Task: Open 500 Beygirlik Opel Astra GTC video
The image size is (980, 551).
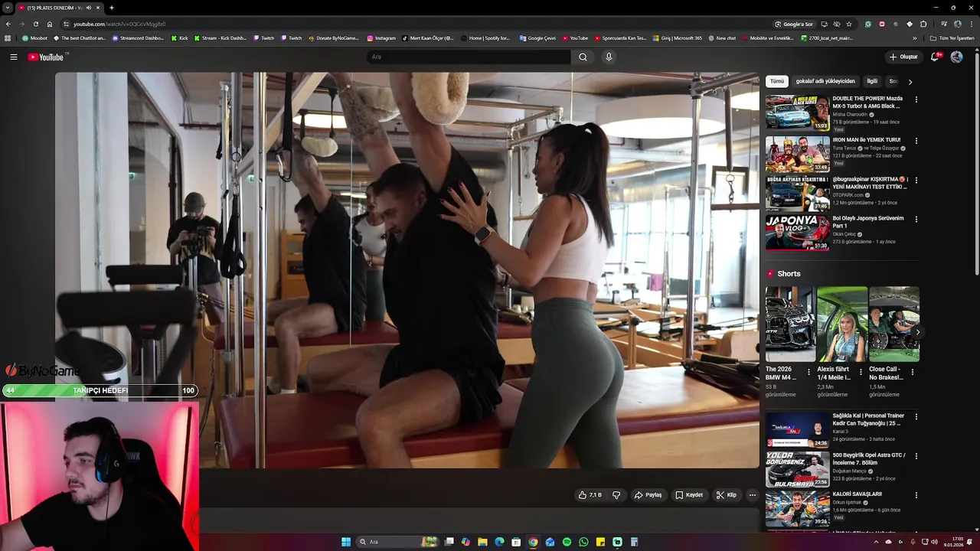Action: pos(869,458)
